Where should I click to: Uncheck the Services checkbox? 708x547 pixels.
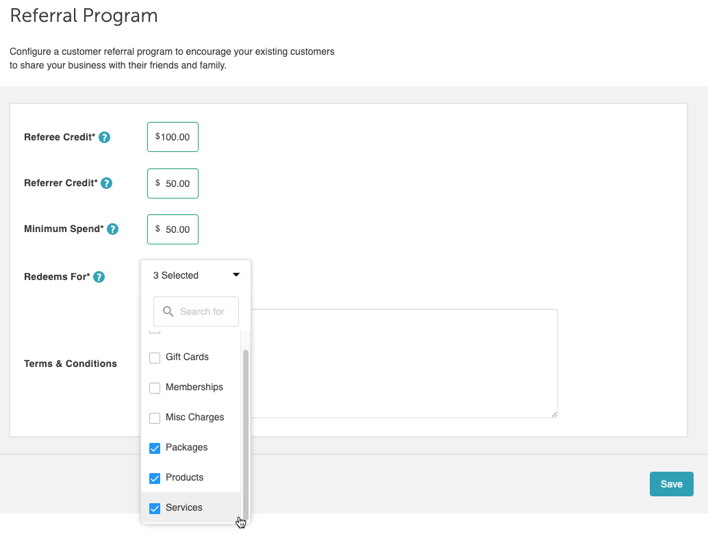click(x=154, y=508)
